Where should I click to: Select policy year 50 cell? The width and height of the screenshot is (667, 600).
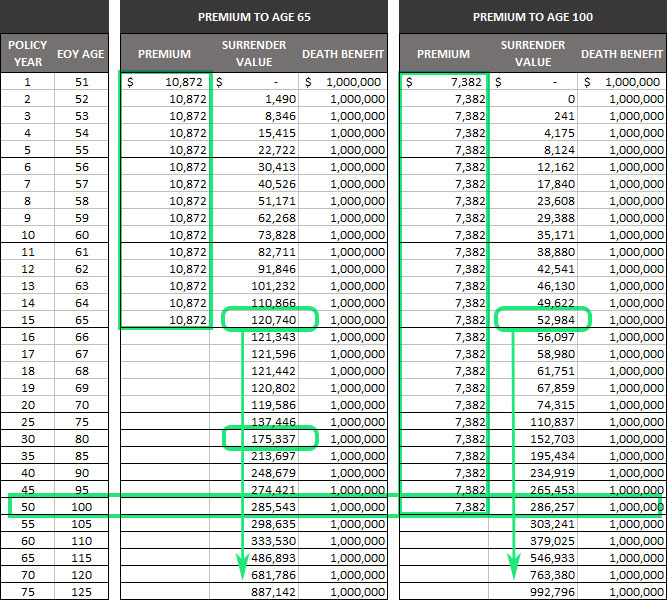[x=28, y=507]
